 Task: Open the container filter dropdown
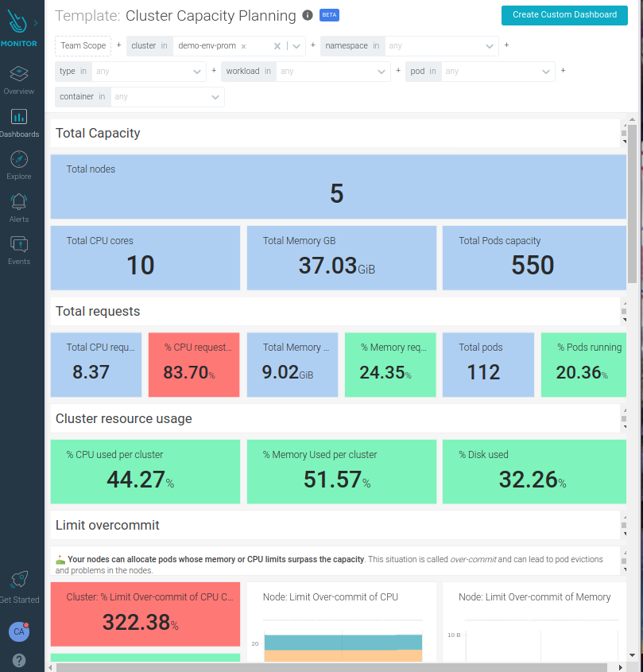(x=167, y=97)
